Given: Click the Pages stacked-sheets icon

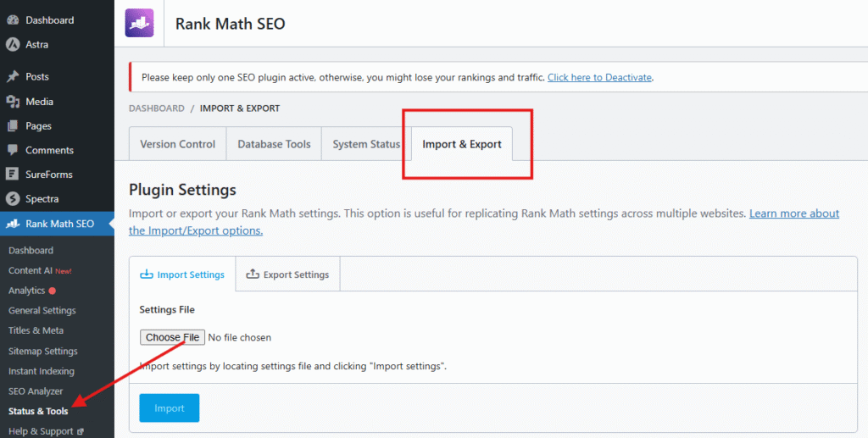Looking at the screenshot, I should [x=12, y=126].
